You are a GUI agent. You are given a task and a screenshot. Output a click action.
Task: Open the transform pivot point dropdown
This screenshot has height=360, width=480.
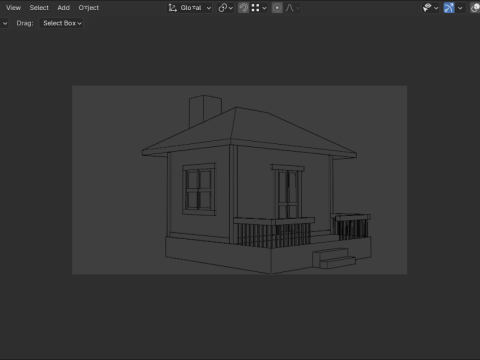tap(225, 8)
